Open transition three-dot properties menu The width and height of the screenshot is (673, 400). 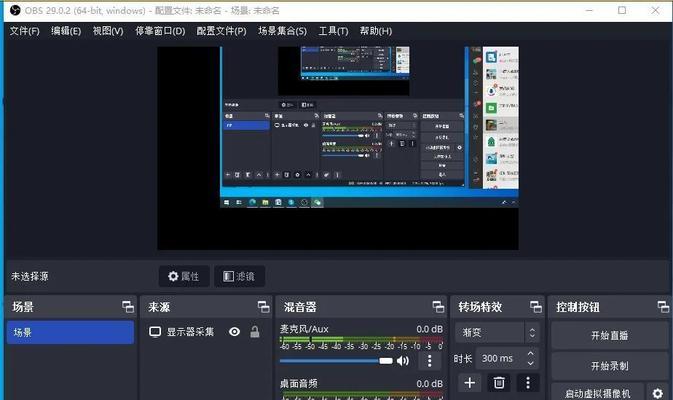click(528, 383)
